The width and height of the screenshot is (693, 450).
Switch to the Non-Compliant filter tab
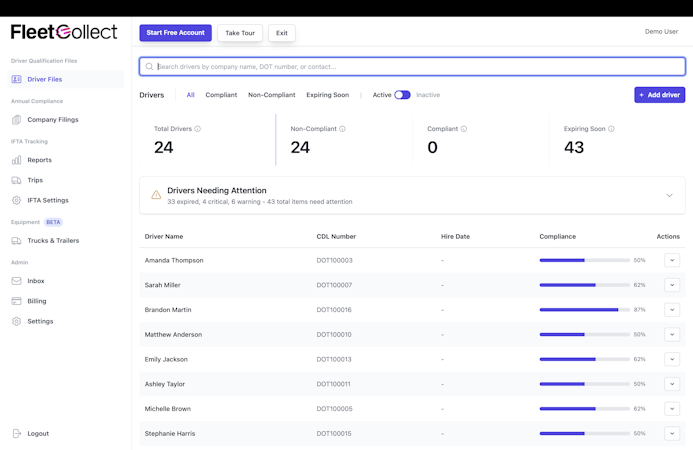click(272, 95)
